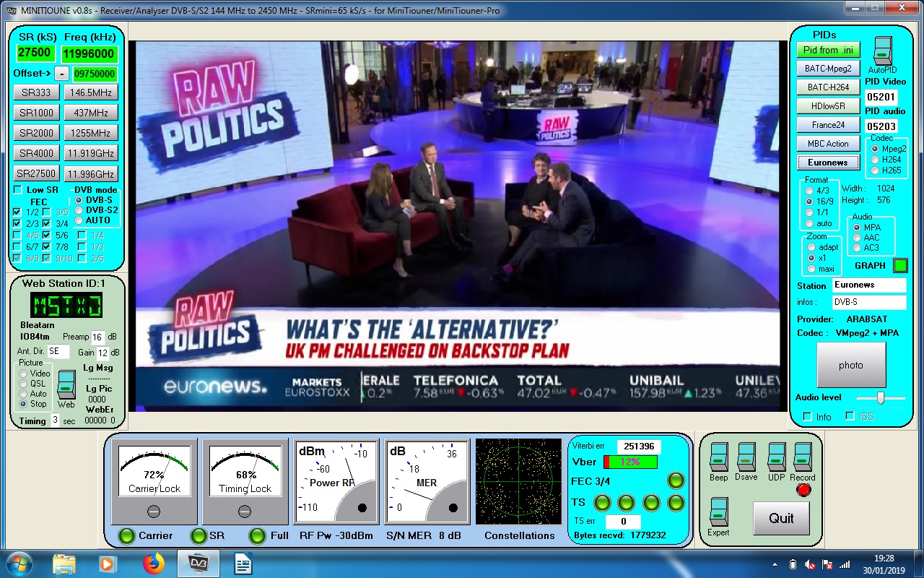
Task: Flip the AutoPID switch
Action: pos(882,51)
